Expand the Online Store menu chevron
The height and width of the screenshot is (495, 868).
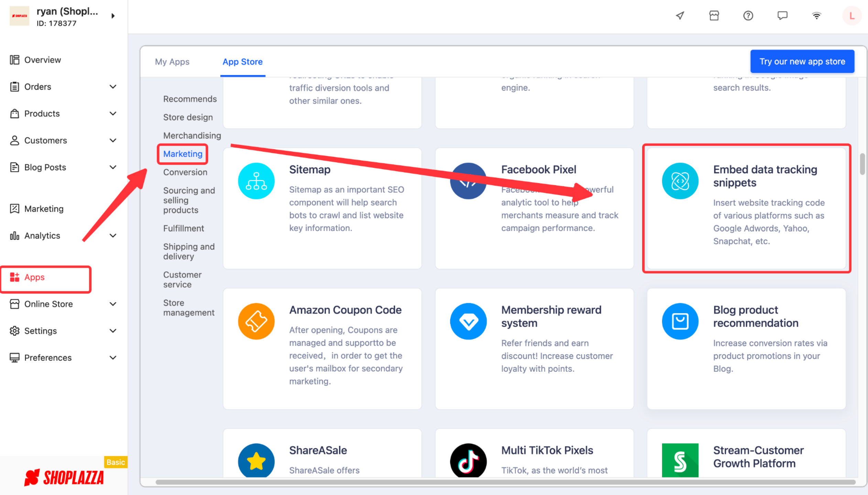pos(113,304)
